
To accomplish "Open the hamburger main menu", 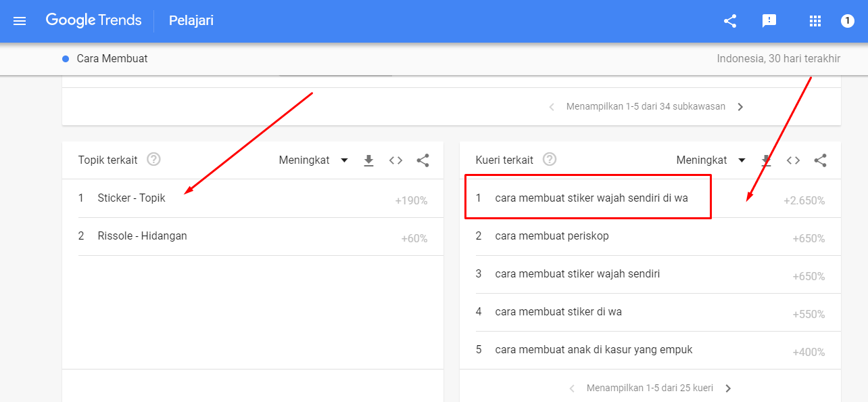I will click(20, 21).
